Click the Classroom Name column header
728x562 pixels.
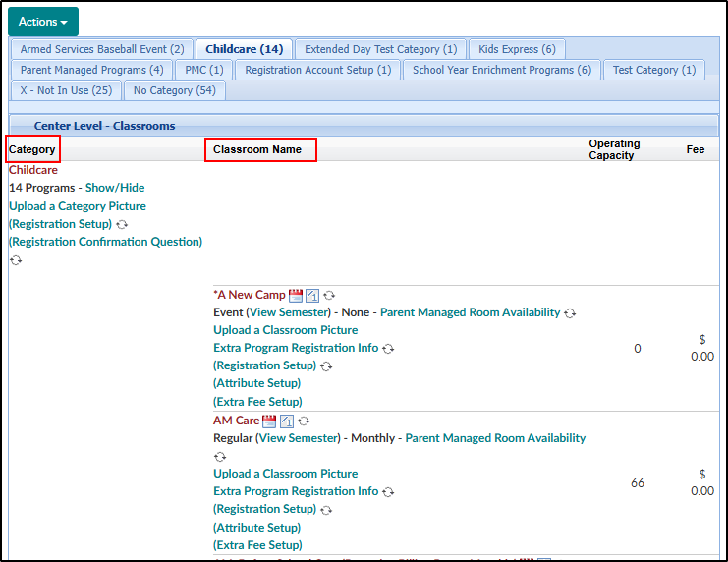point(257,149)
